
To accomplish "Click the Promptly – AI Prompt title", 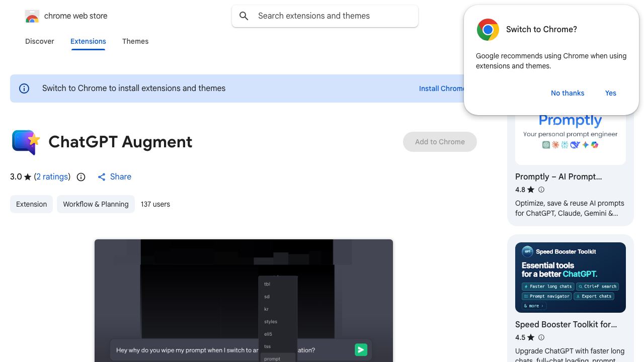I will (558, 176).
